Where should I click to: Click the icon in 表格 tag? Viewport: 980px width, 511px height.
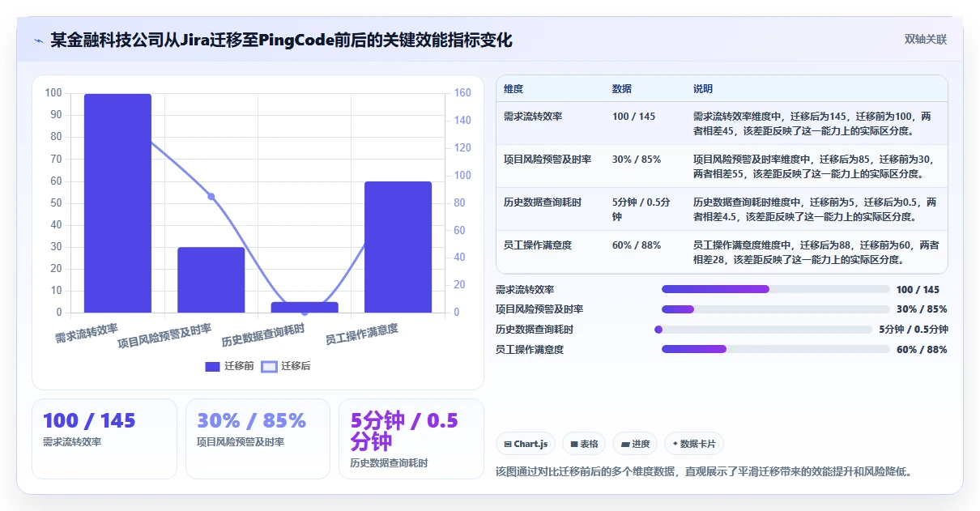coord(574,444)
